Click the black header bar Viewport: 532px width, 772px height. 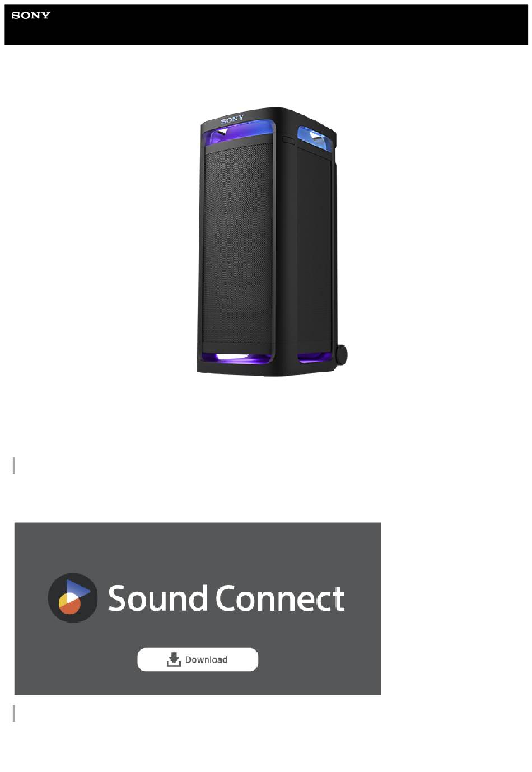(x=266, y=25)
